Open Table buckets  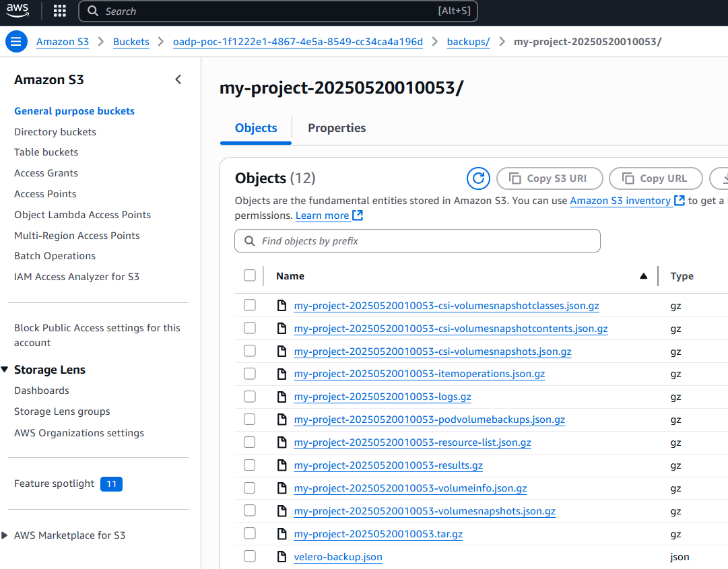tap(46, 152)
